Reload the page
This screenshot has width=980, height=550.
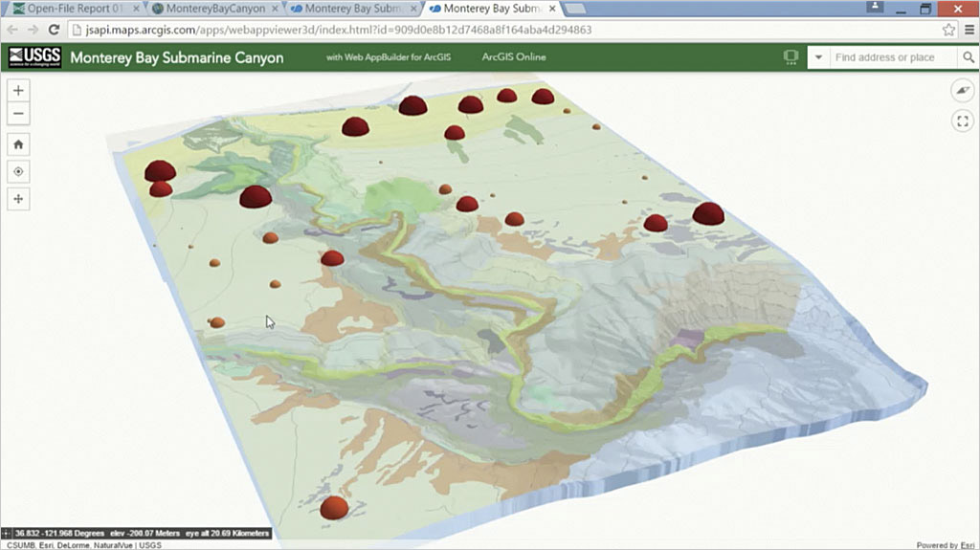[54, 30]
